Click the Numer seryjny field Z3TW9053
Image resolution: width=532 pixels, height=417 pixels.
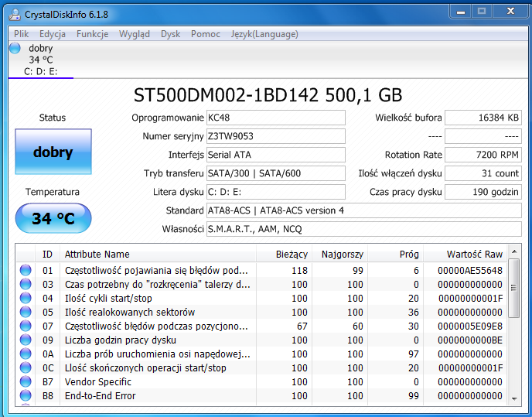[276, 136]
